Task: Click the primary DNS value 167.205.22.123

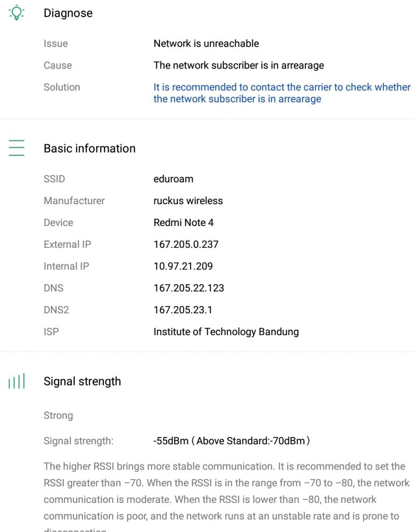Action: tap(189, 288)
